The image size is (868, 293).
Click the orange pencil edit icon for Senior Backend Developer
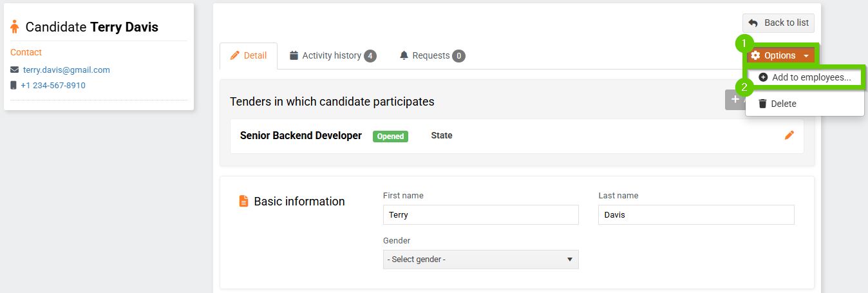[x=789, y=135]
